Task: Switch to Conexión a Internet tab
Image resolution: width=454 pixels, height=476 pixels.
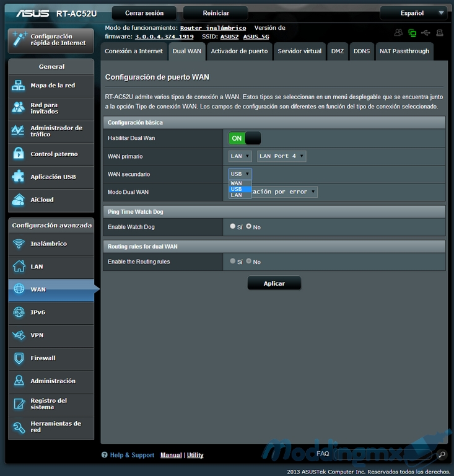Action: 134,51
